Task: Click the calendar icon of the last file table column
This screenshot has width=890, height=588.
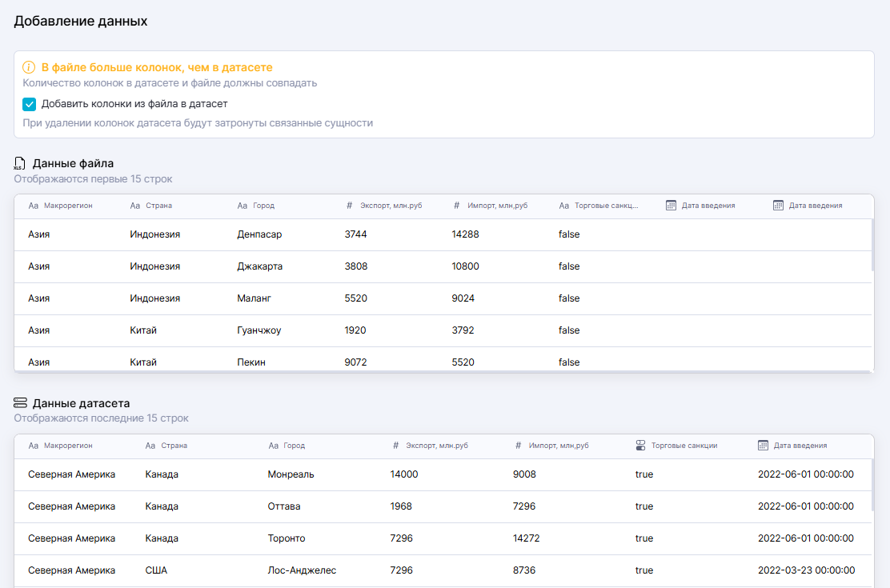Action: [778, 206]
